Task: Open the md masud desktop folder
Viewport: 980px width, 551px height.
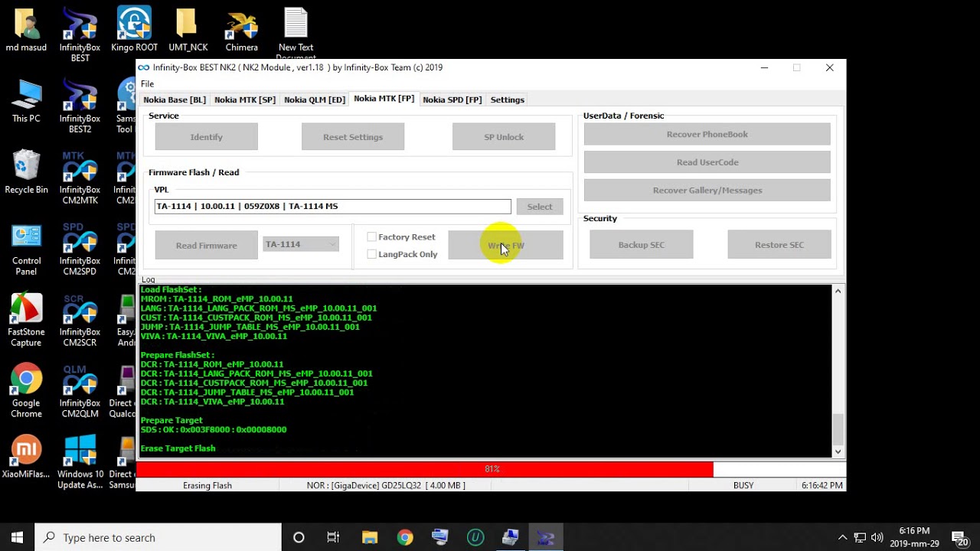Action: point(26,31)
